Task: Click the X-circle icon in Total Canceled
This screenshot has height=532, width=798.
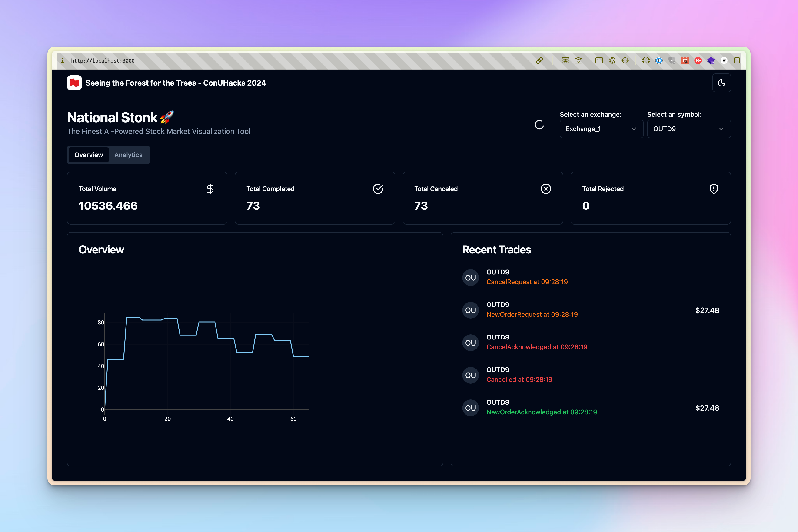Action: click(x=545, y=189)
